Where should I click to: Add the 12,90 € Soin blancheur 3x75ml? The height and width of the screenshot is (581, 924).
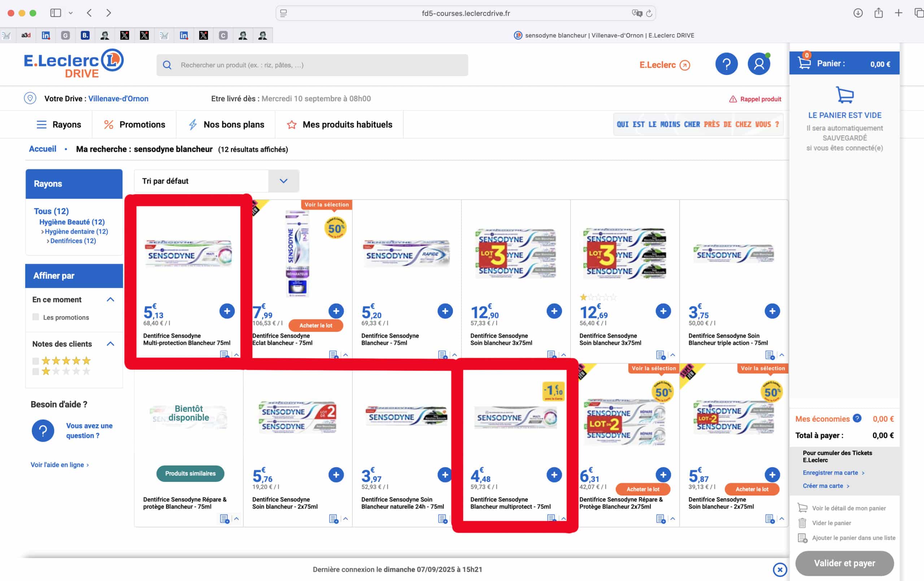tap(554, 311)
